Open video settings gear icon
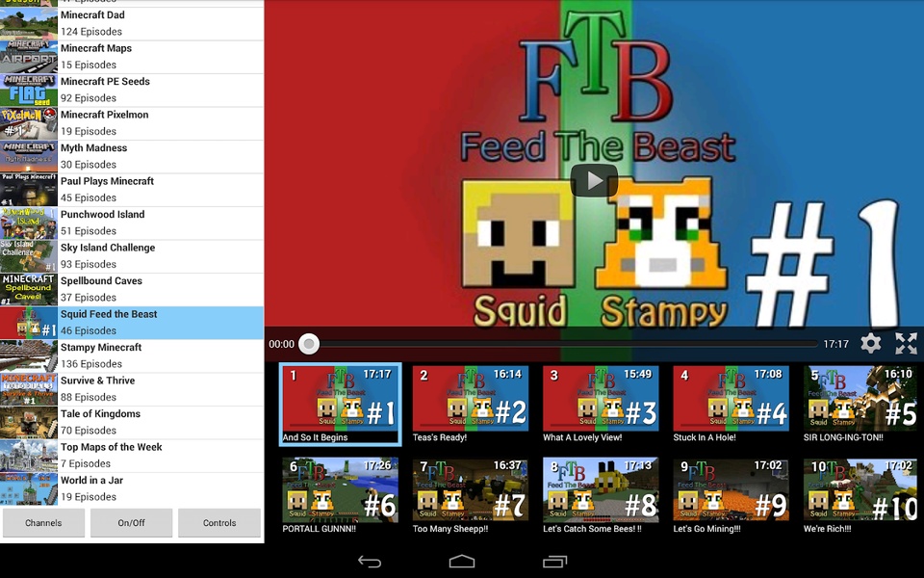Screen dimensions: 924x578 [870, 343]
